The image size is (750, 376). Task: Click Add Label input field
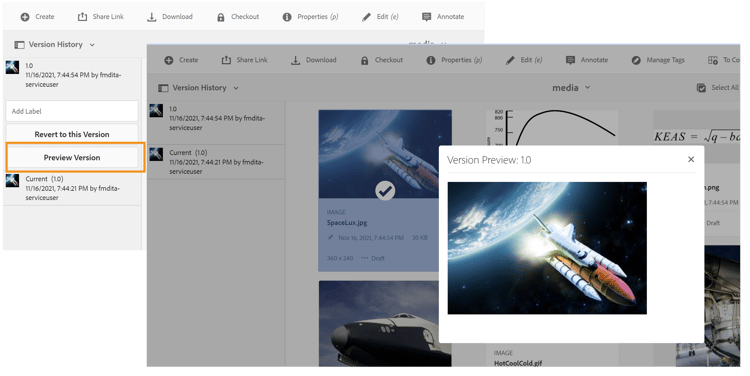click(x=72, y=111)
